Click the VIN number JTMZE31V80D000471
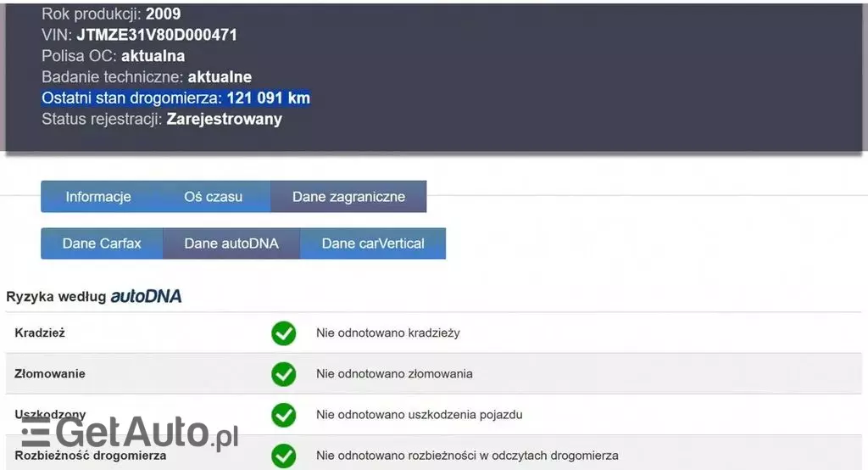The width and height of the screenshot is (868, 470). (x=157, y=36)
